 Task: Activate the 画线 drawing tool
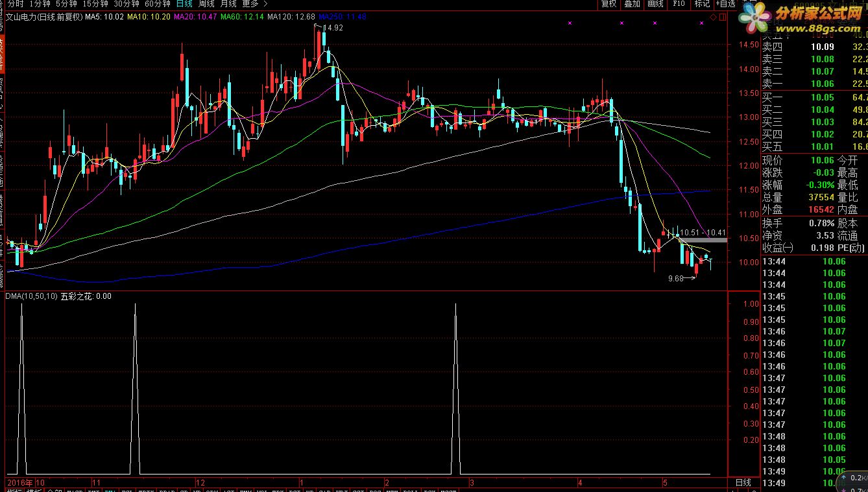tap(655, 4)
